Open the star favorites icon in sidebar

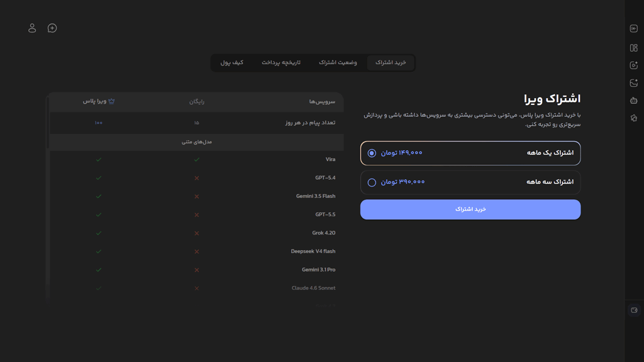pyautogui.click(x=634, y=118)
